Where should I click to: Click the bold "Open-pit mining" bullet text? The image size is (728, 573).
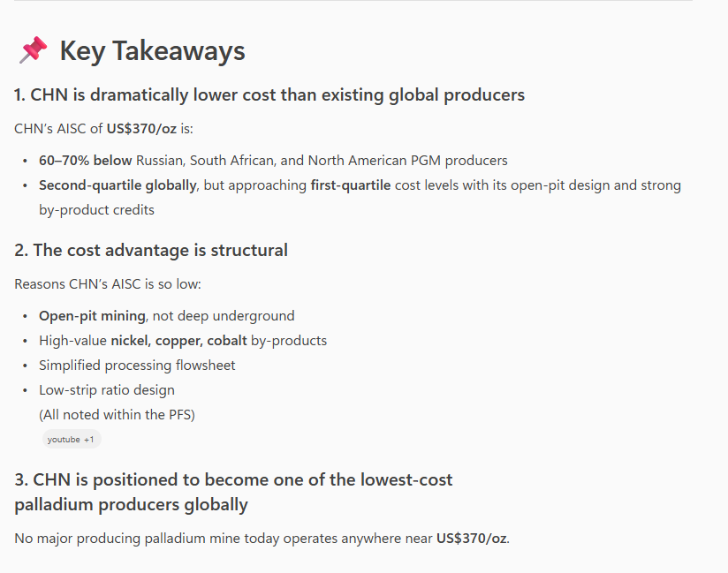(92, 316)
